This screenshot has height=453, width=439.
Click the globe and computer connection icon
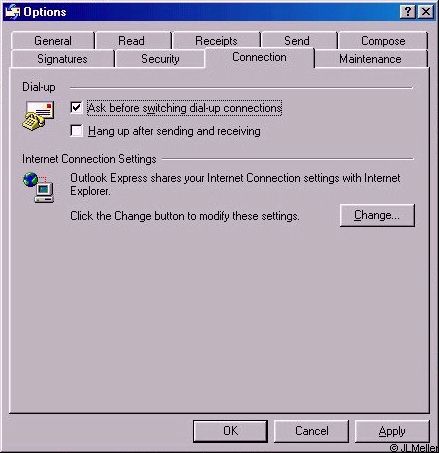point(39,187)
